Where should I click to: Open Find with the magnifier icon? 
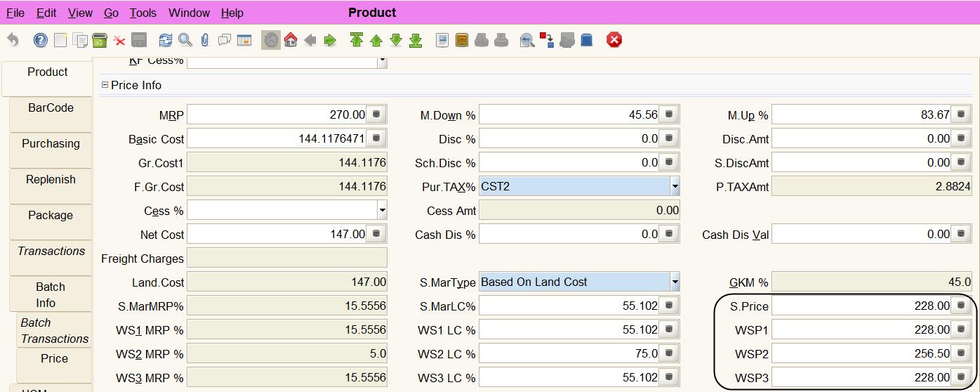pos(185,40)
